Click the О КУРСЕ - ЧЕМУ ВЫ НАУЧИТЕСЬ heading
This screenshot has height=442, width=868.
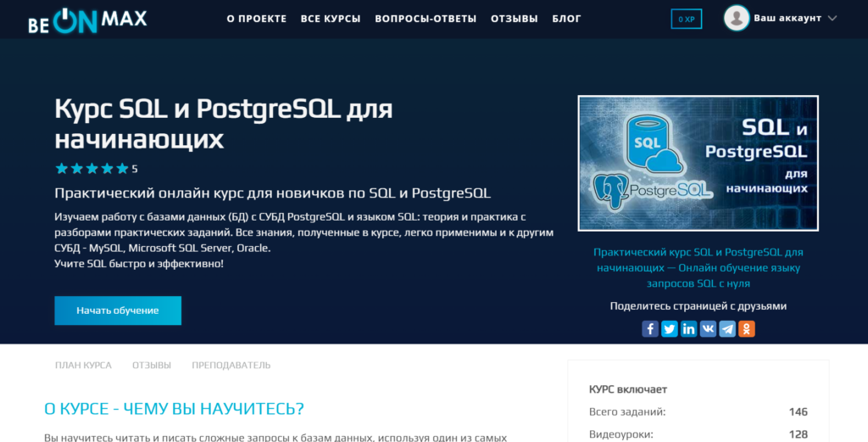174,409
